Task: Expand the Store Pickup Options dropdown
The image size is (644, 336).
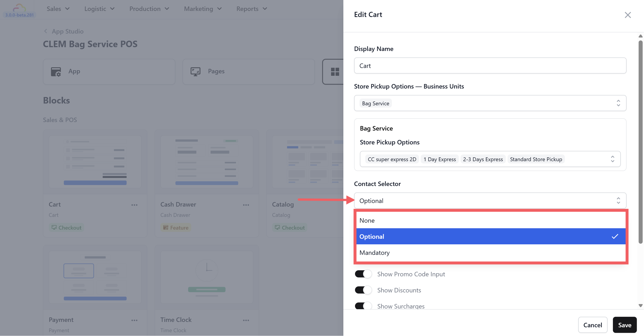Action: 612,159
